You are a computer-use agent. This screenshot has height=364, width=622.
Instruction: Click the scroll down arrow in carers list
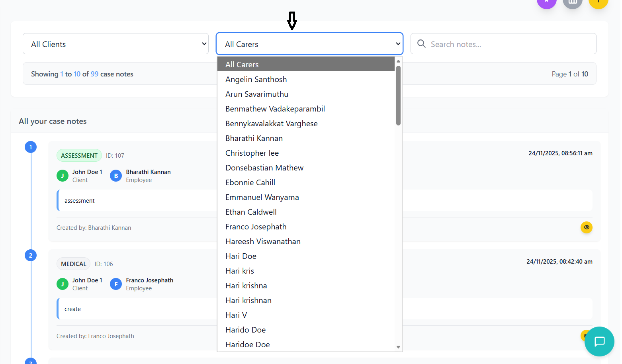pyautogui.click(x=398, y=347)
